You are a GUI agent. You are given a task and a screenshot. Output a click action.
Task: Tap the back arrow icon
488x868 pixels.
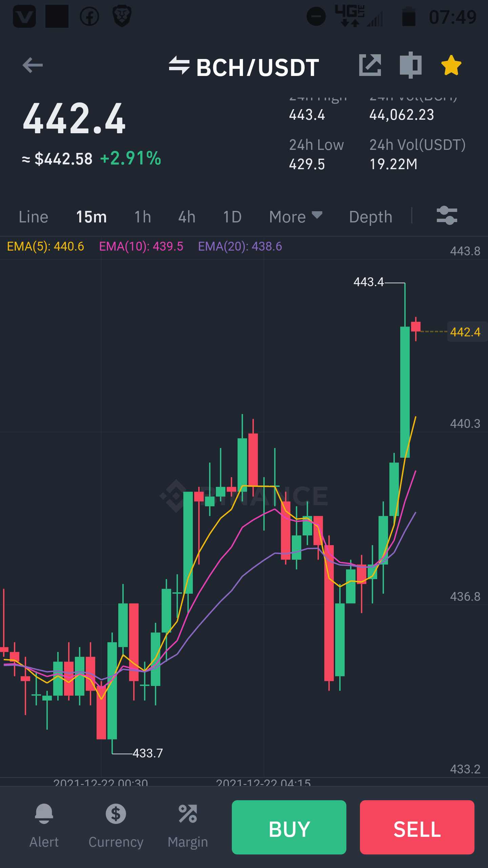[33, 65]
